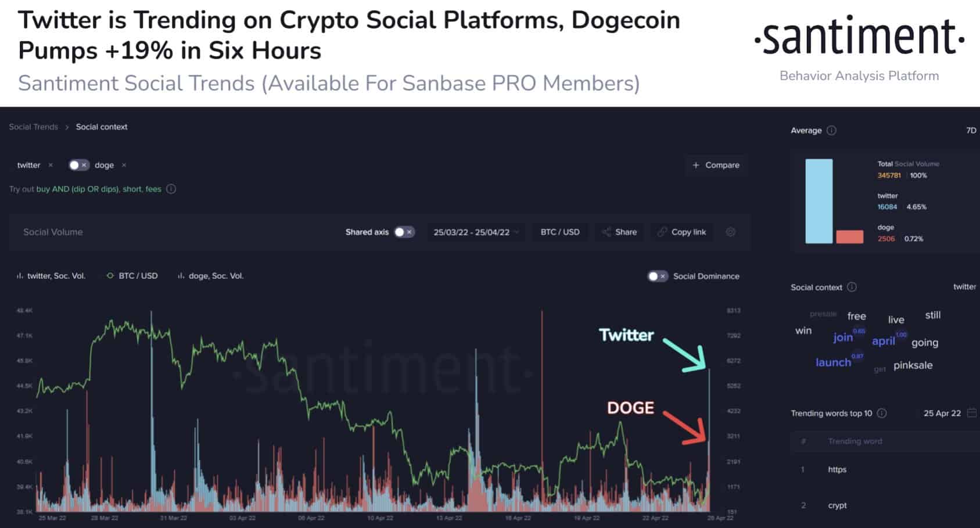Open the 25/03/22 - 25/04/22 date range dropdown
This screenshot has height=528, width=980.
coord(476,232)
